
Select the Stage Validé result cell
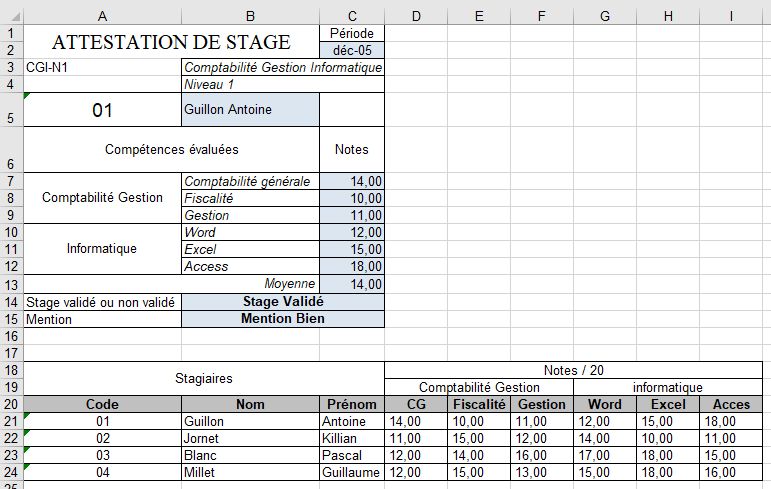[x=283, y=301]
